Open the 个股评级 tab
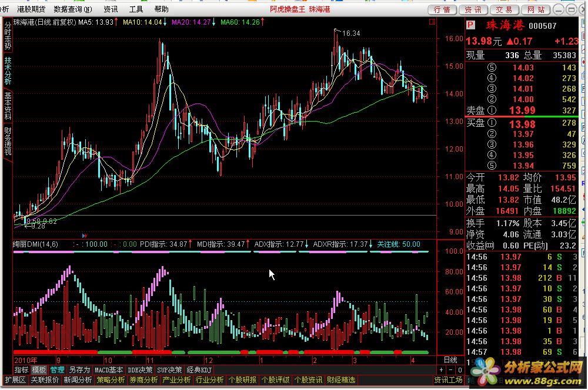 pos(276,380)
